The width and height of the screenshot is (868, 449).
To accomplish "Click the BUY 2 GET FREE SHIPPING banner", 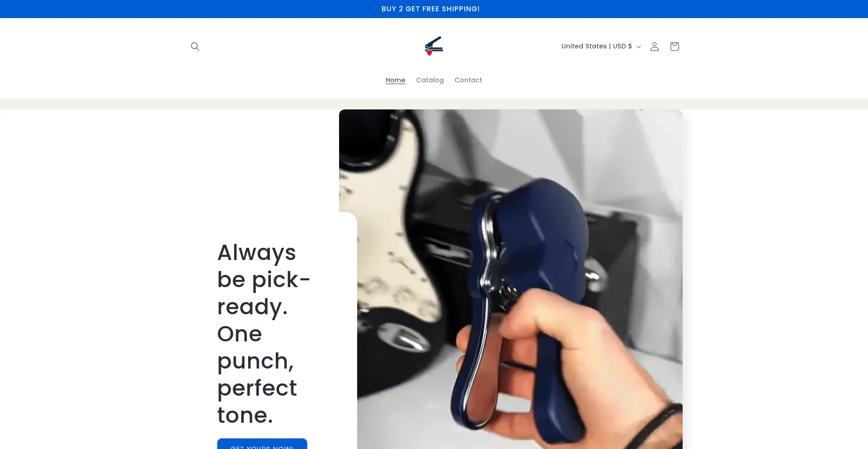I will coord(430,9).
